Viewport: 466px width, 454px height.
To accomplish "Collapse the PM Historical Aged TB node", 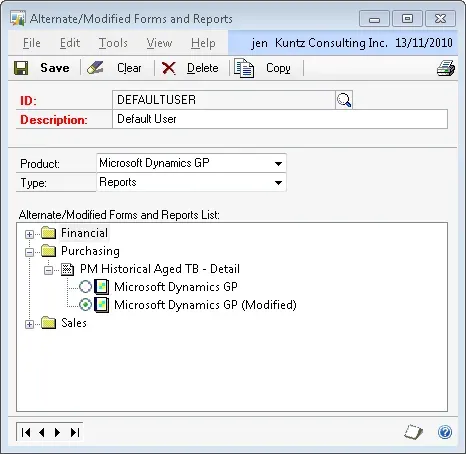I will pyautogui.click(x=48, y=270).
